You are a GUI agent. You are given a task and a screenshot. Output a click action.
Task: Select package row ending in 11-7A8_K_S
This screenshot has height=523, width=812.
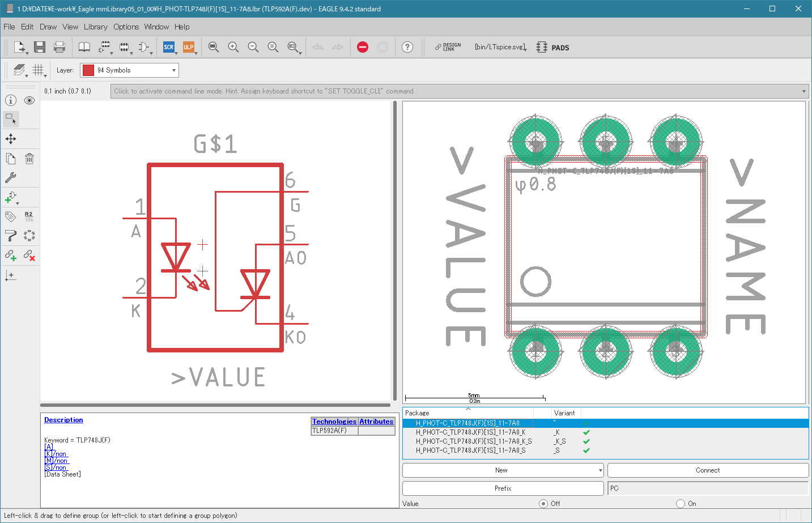[605, 441]
